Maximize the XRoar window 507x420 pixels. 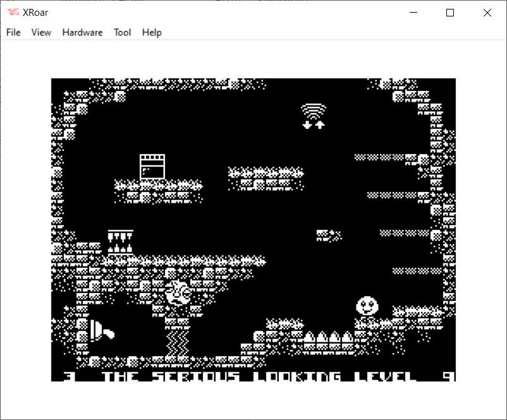[x=450, y=13]
